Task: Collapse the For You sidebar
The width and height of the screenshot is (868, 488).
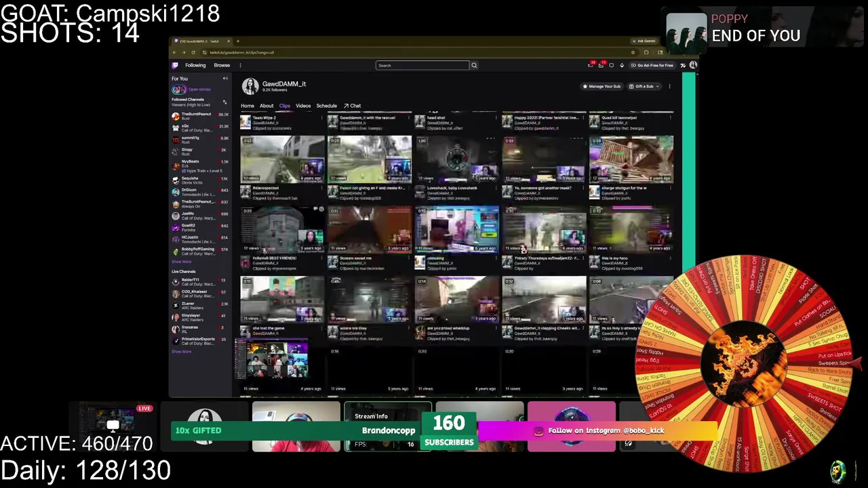Action: [x=225, y=79]
